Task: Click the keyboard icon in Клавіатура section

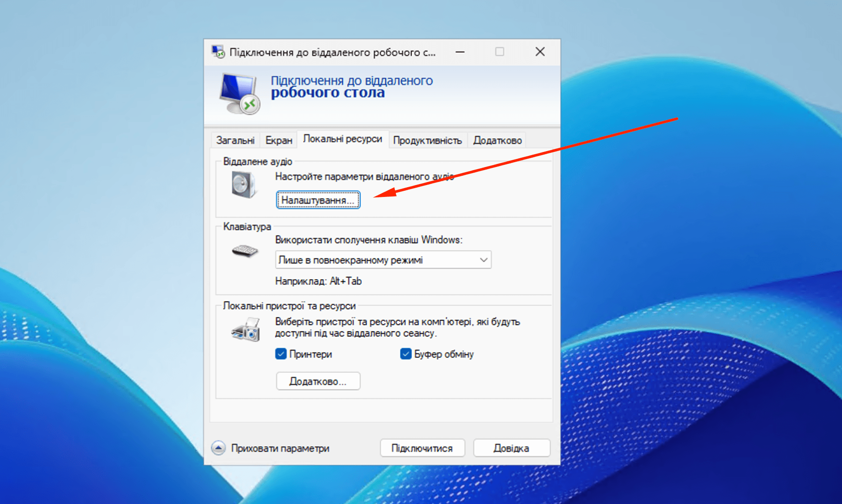Action: [245, 251]
